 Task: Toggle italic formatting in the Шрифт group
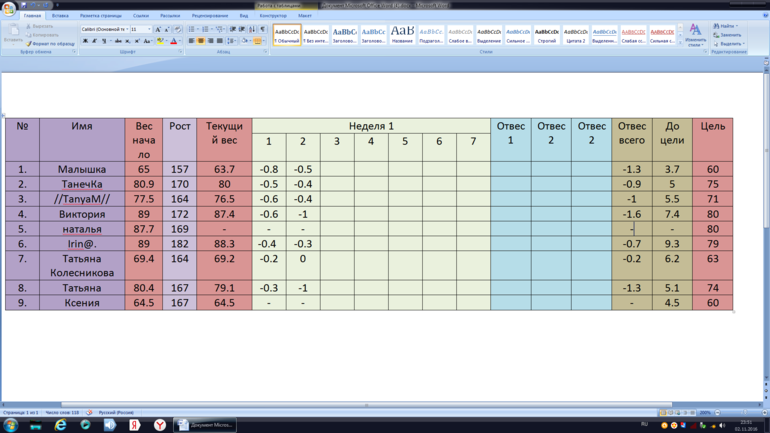click(94, 41)
